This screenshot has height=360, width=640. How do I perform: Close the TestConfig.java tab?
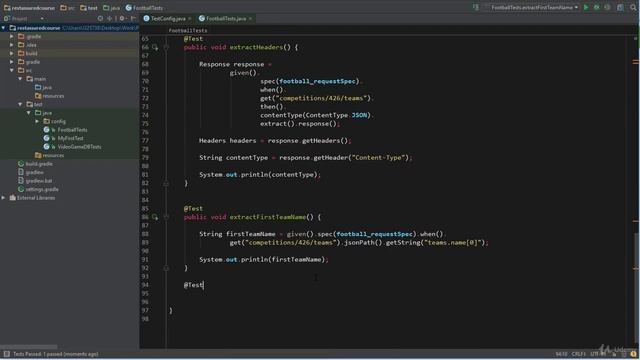(190, 18)
